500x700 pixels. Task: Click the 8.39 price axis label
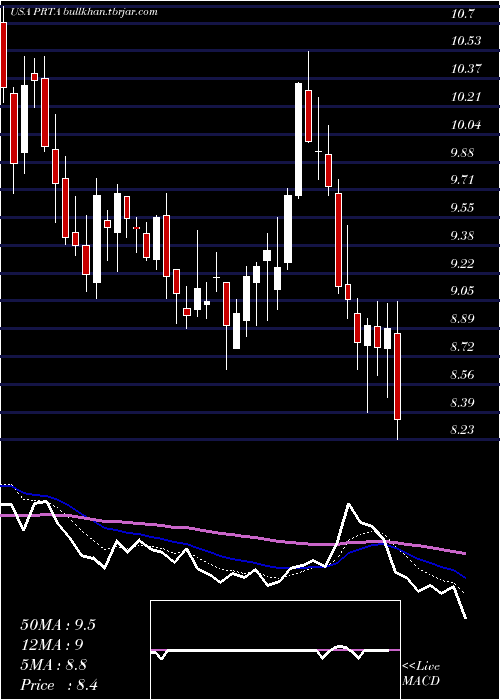pos(464,403)
